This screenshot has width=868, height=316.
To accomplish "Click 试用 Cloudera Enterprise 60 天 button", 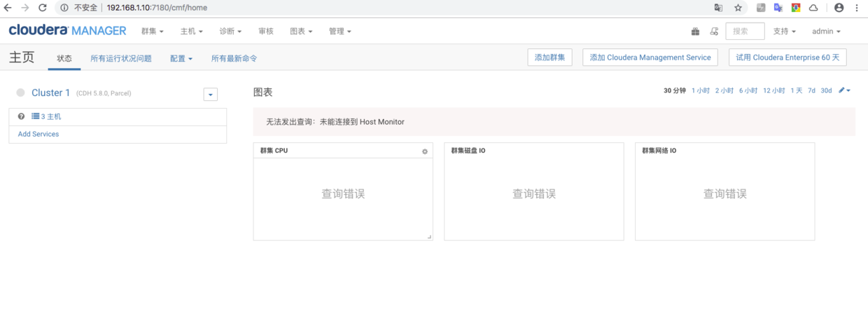I will click(x=787, y=57).
